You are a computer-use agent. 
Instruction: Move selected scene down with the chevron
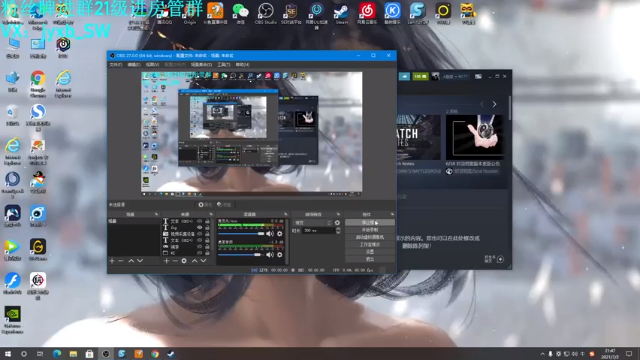pyautogui.click(x=140, y=260)
